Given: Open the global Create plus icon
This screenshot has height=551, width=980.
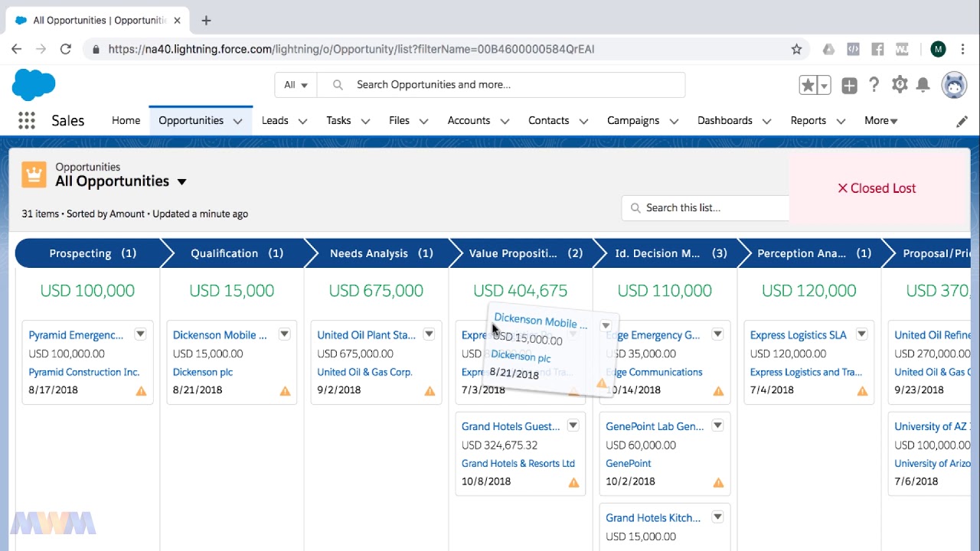Looking at the screenshot, I should [849, 86].
